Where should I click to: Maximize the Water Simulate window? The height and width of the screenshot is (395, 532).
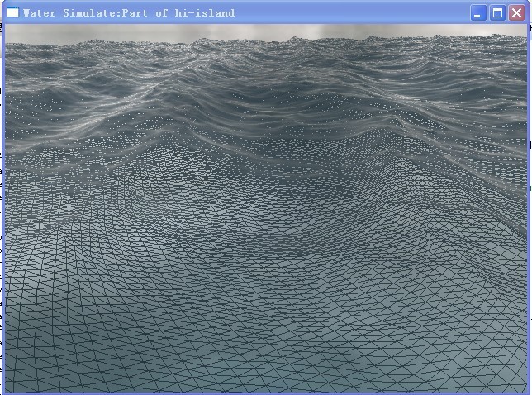pos(497,13)
